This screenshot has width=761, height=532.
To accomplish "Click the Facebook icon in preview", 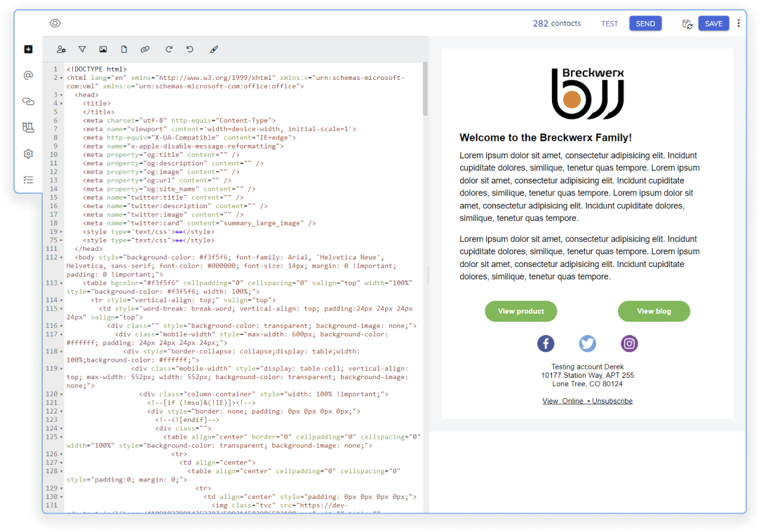I will pos(546,343).
